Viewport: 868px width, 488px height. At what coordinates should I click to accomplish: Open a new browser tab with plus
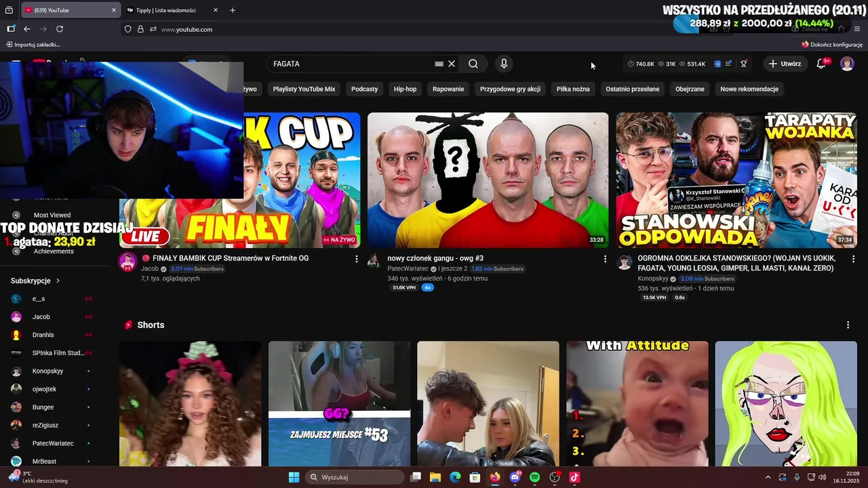[x=233, y=10]
